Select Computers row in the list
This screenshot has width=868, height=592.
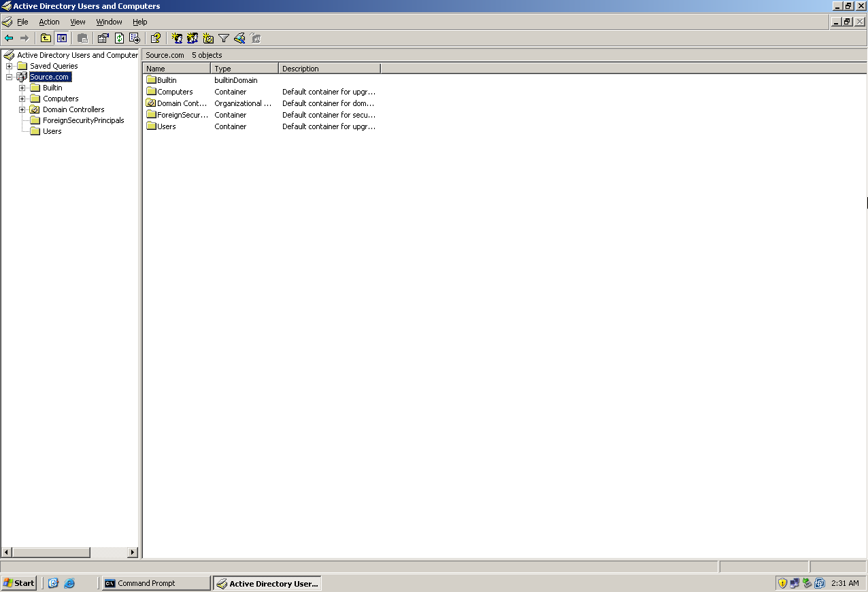pyautogui.click(x=261, y=92)
